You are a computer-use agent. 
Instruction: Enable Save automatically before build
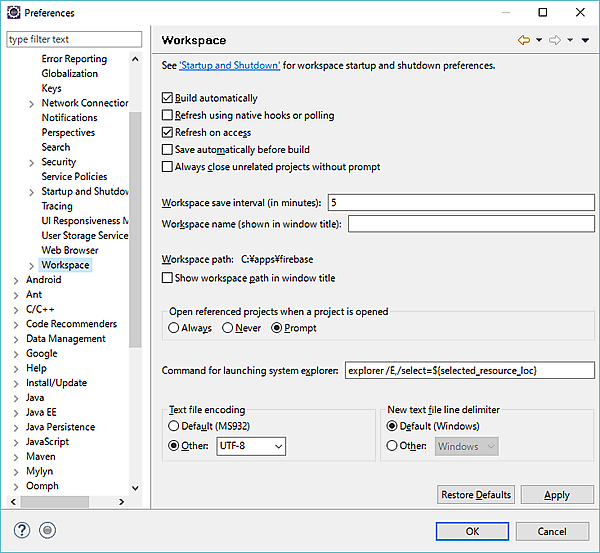pyautogui.click(x=168, y=149)
